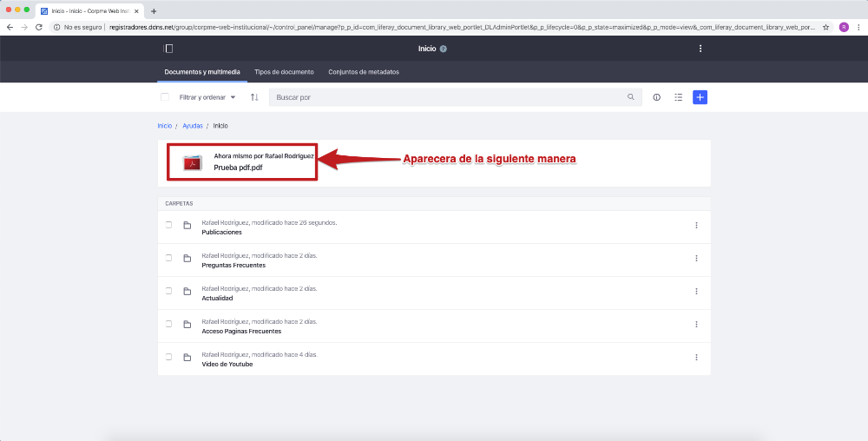Click the search magnifier icon
The height and width of the screenshot is (441, 868).
click(x=631, y=97)
